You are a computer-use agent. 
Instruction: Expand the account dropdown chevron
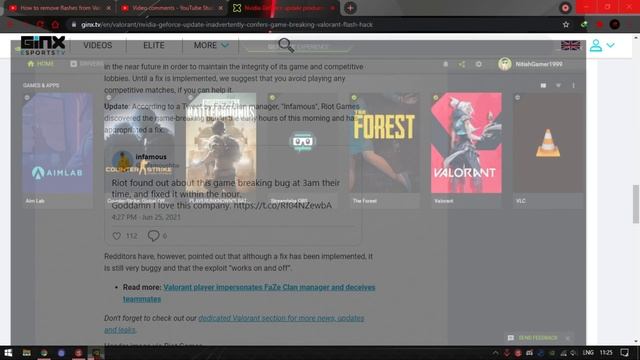click(611, 45)
